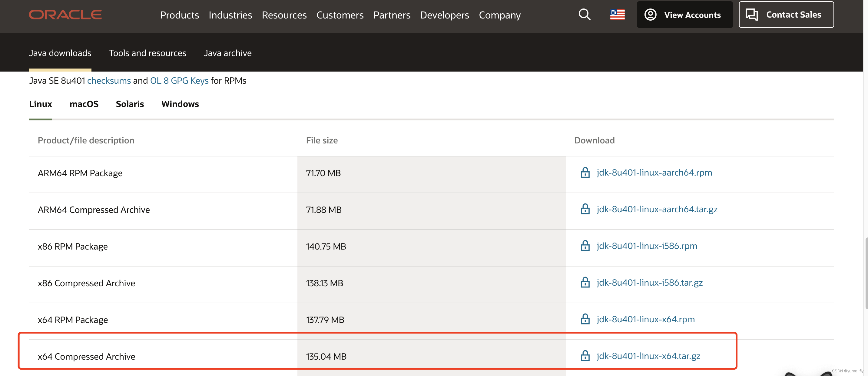Select the x64 RPM Package text
The image size is (868, 376).
tap(72, 320)
